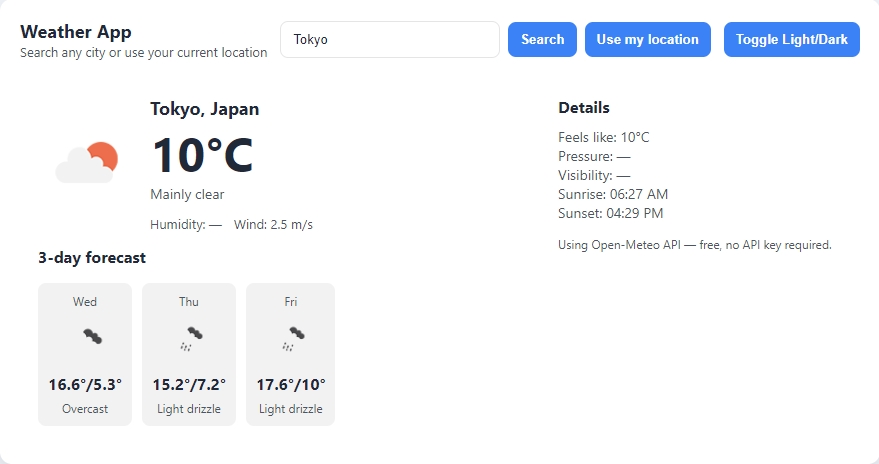This screenshot has width=879, height=464.
Task: Select the Thu forecast card
Action: (x=189, y=354)
